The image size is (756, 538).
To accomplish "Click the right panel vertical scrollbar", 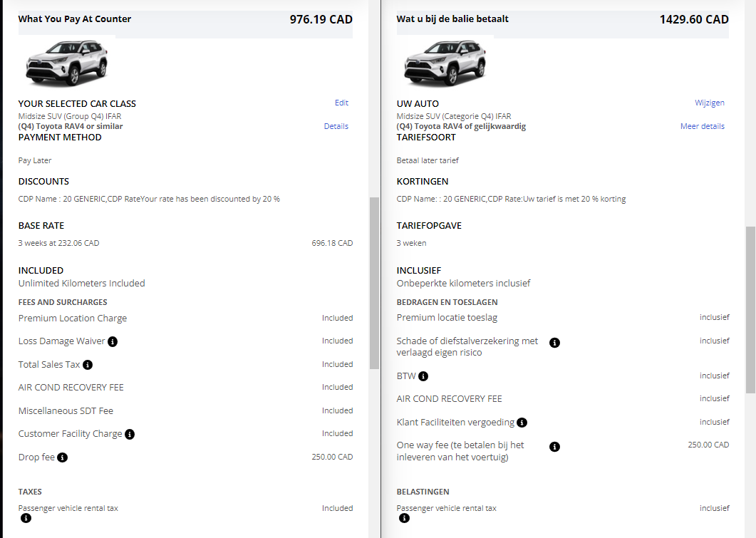I will [x=750, y=310].
